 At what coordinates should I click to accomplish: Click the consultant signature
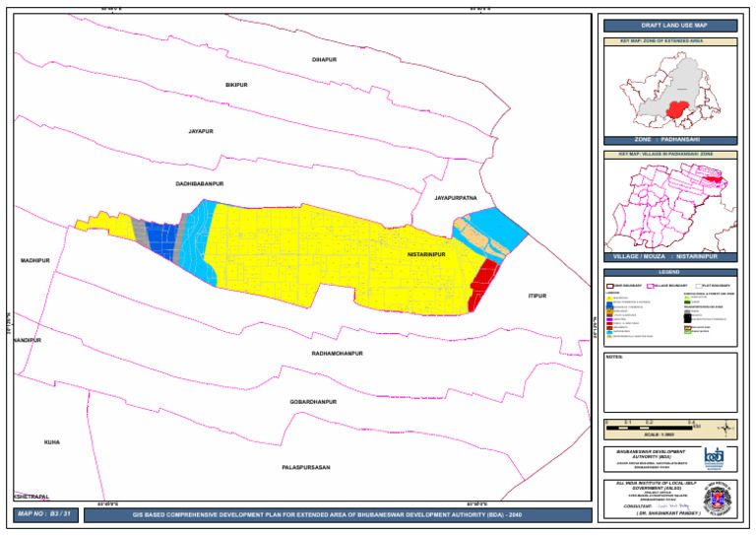pos(674,506)
